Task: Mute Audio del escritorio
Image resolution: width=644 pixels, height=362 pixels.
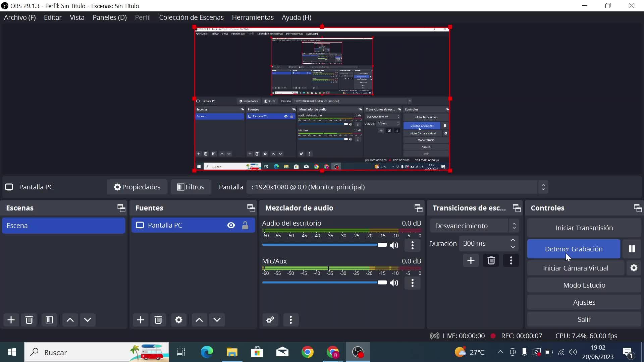Action: pyautogui.click(x=394, y=245)
